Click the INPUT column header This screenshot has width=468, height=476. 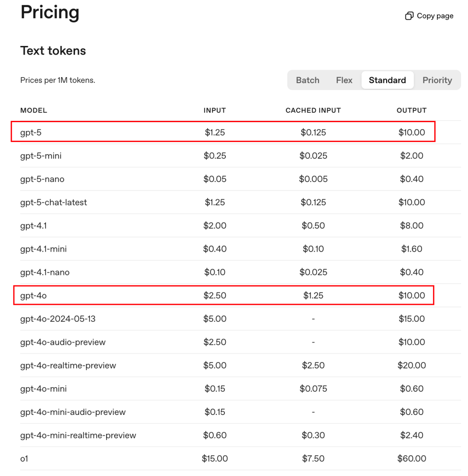215,110
